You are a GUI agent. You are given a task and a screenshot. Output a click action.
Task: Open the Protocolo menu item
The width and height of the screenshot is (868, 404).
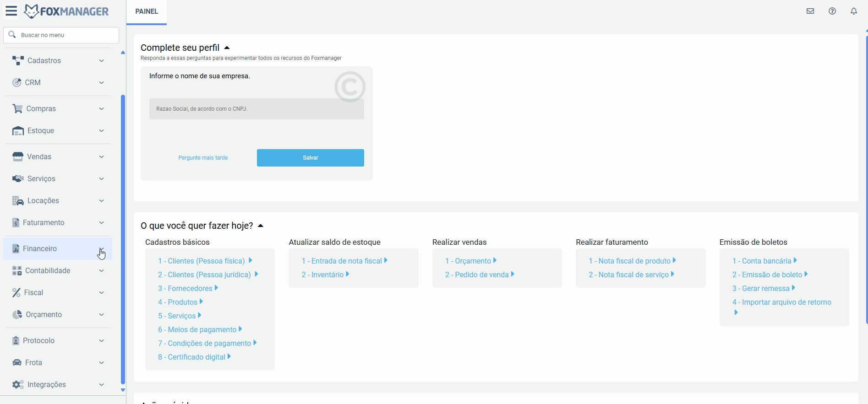[58, 340]
